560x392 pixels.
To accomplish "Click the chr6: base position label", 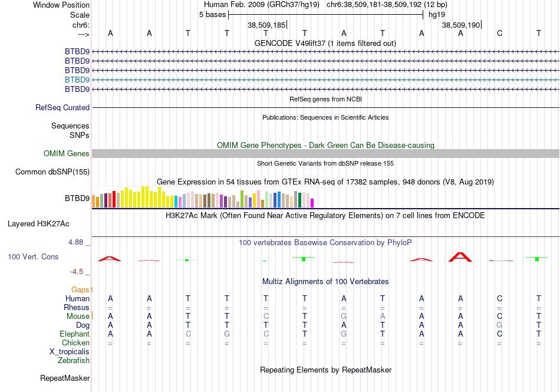I will [81, 25].
